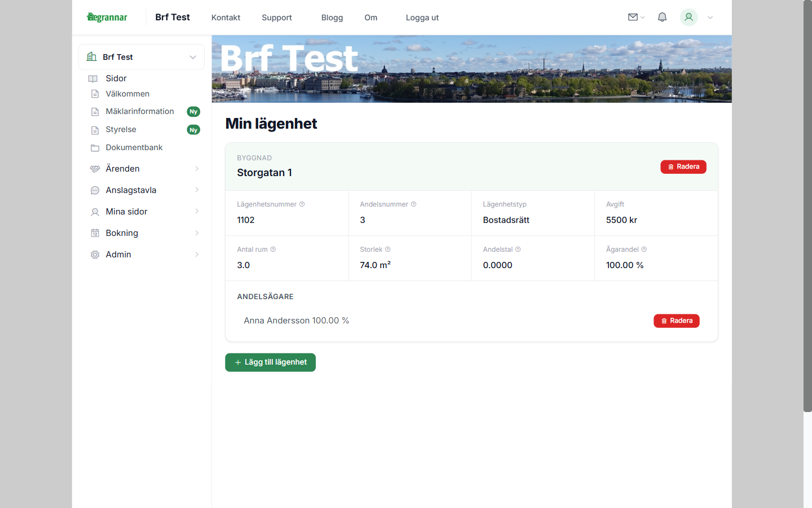This screenshot has width=812, height=508.
Task: Delete the Storgatan 1 building with Radera
Action: (x=683, y=167)
